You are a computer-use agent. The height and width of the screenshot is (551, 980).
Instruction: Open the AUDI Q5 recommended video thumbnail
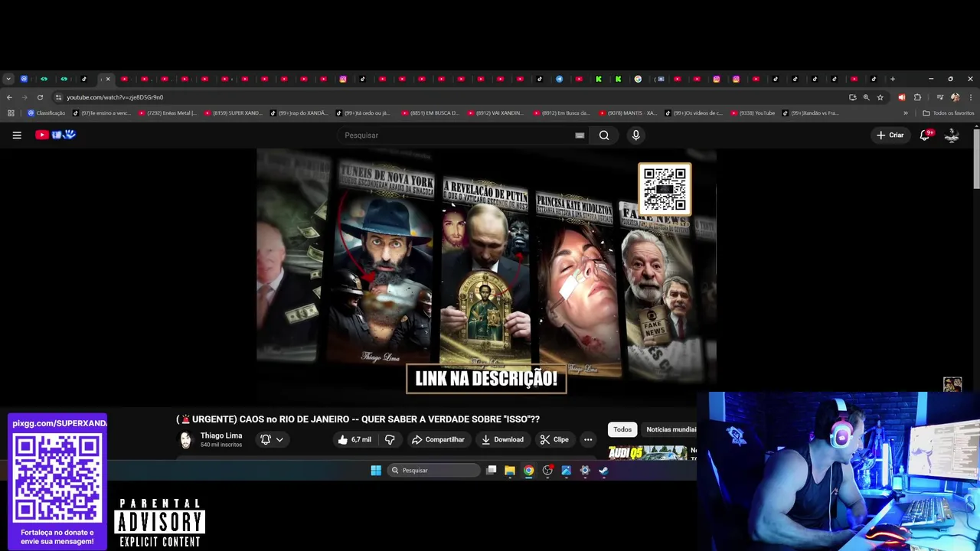pos(648,452)
